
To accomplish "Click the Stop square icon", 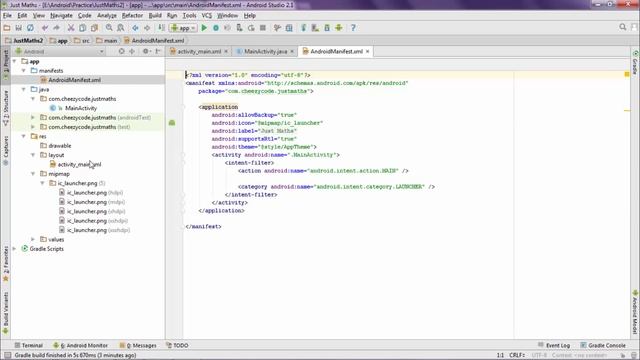I will [263, 28].
